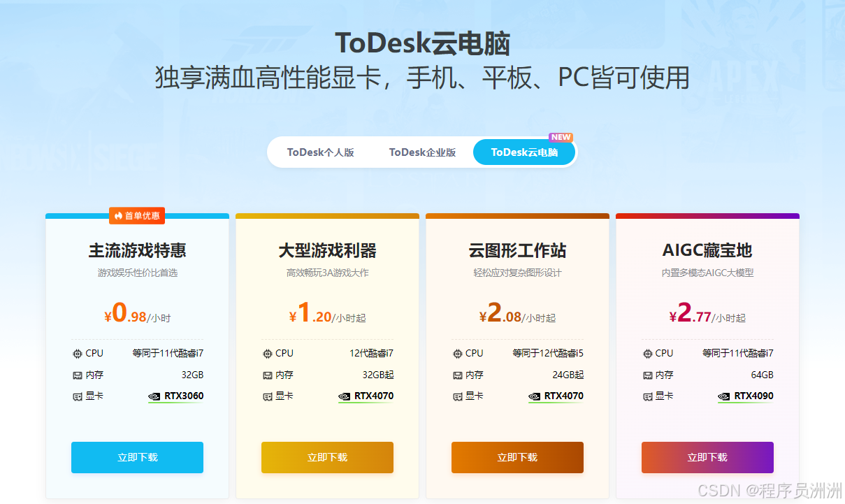The height and width of the screenshot is (504, 845).
Task: Click the 显卡 icon in 大型游戏利器
Action: [267, 397]
